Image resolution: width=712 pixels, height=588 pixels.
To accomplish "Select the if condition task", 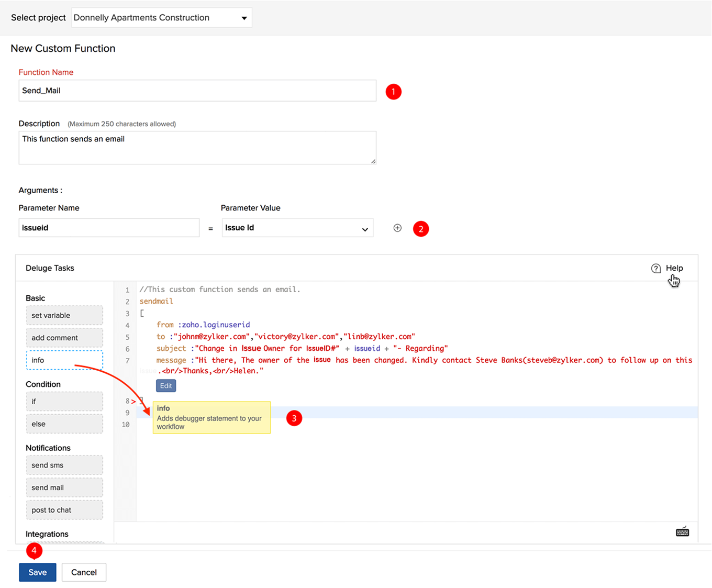I will click(x=64, y=402).
